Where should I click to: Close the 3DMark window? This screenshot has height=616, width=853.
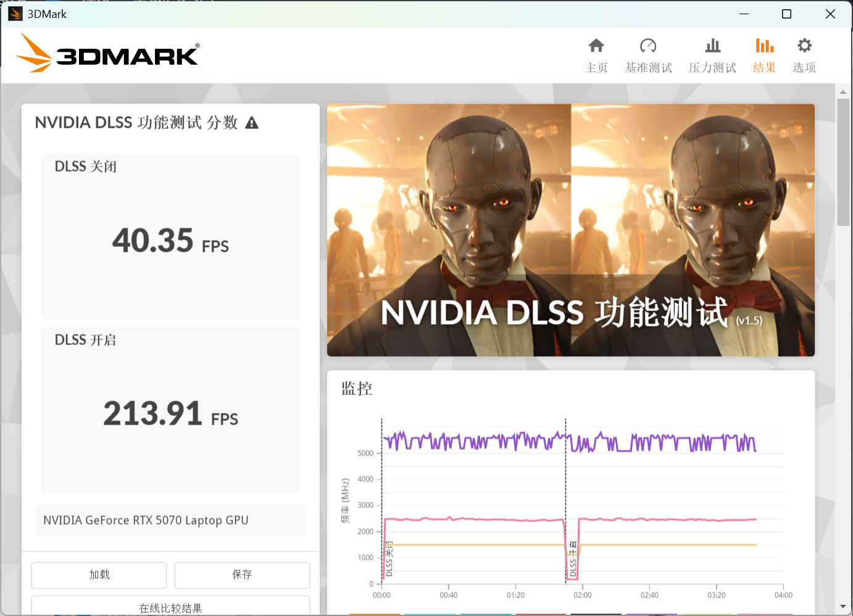coord(830,14)
